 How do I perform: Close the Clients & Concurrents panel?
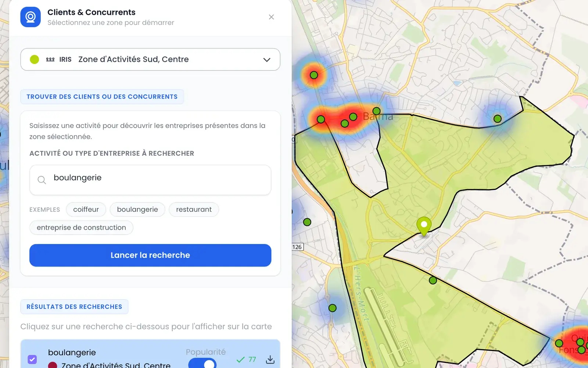point(271,17)
